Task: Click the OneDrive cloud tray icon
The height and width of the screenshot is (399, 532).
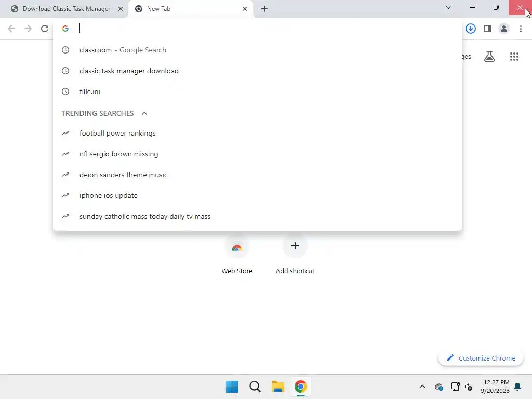Action: pyautogui.click(x=438, y=387)
